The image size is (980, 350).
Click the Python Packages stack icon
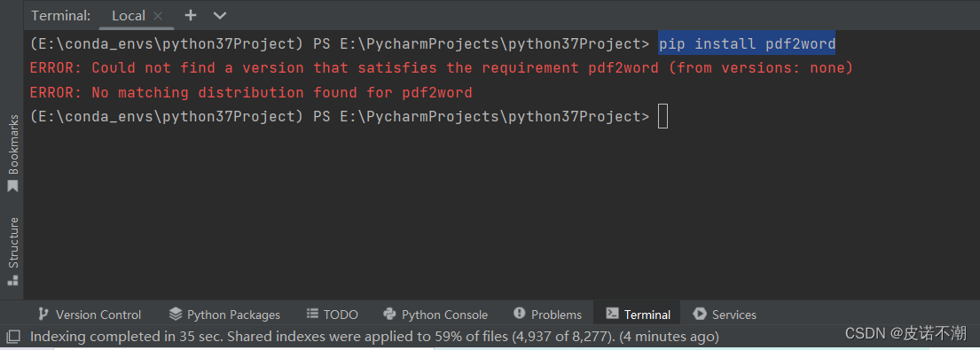point(176,314)
